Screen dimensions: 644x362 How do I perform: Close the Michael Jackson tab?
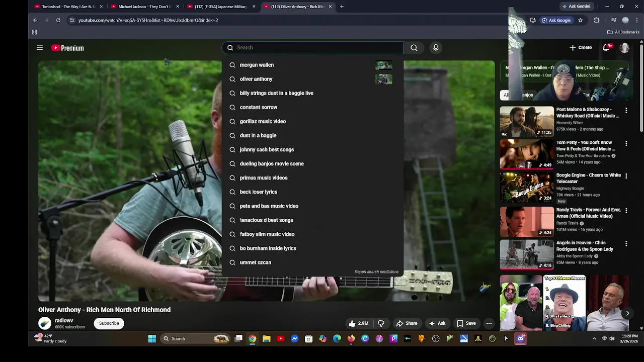coord(178,7)
